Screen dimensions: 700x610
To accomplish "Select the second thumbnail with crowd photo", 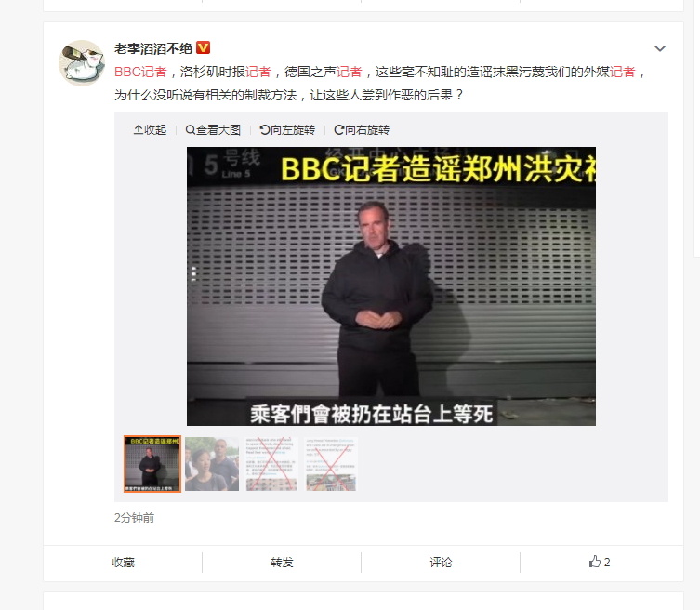I will [212, 464].
